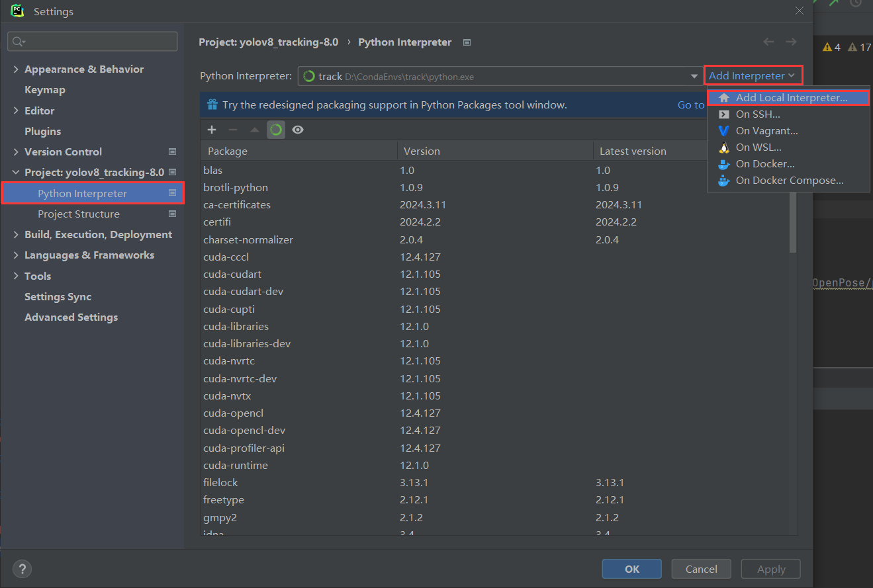
Task: Select Python Interpreter in tree
Action: click(x=92, y=193)
